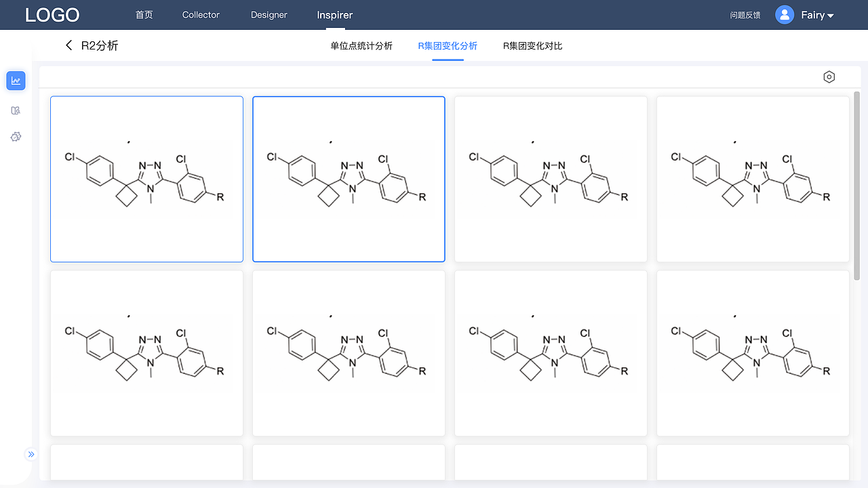Select first molecule card in top row
868x488 pixels.
click(x=146, y=179)
